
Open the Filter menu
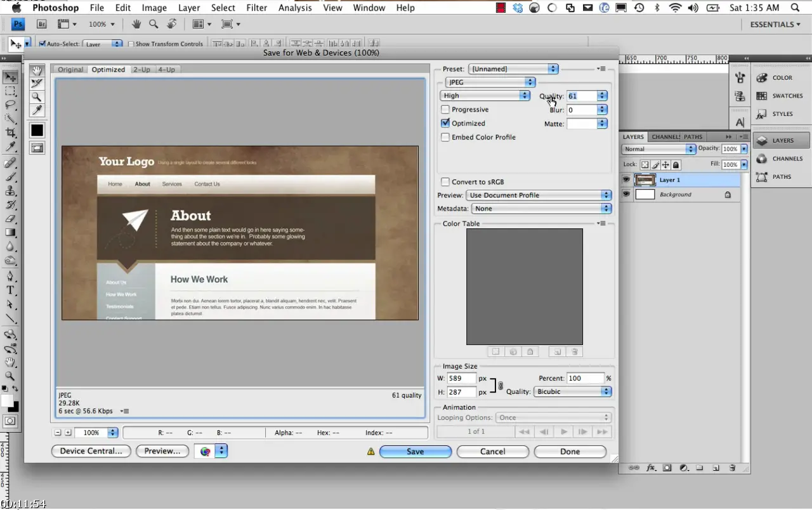coord(256,8)
